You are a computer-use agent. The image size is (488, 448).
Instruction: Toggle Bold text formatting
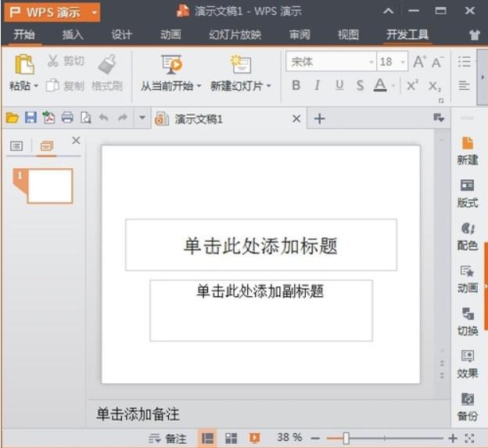click(296, 86)
